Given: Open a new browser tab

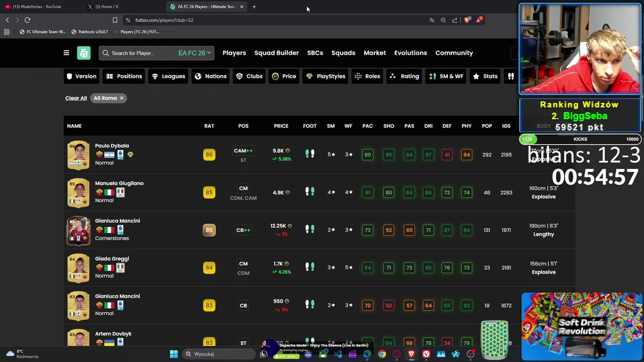Looking at the screenshot, I should (x=254, y=7).
